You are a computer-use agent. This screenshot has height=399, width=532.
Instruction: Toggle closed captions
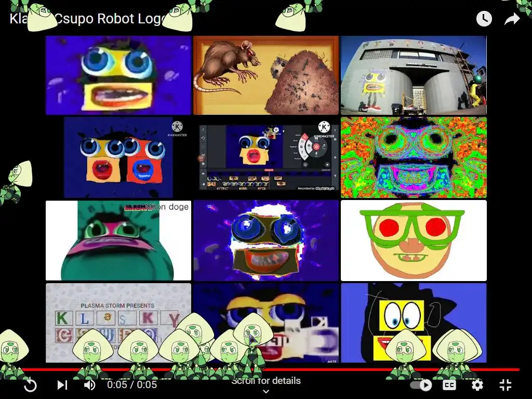[x=449, y=385]
